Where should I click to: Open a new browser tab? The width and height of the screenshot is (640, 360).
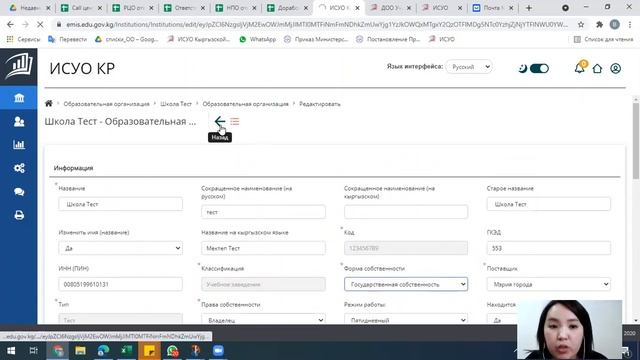tap(529, 8)
